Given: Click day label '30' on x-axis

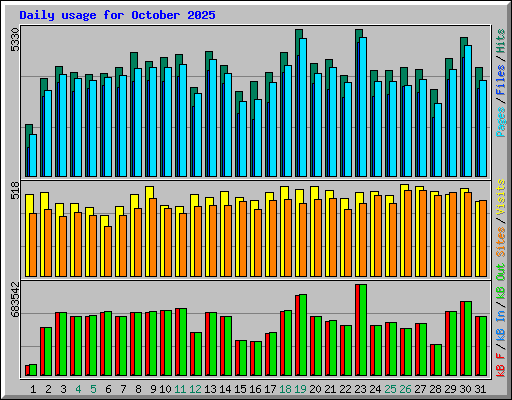Looking at the screenshot, I should coord(465,389).
